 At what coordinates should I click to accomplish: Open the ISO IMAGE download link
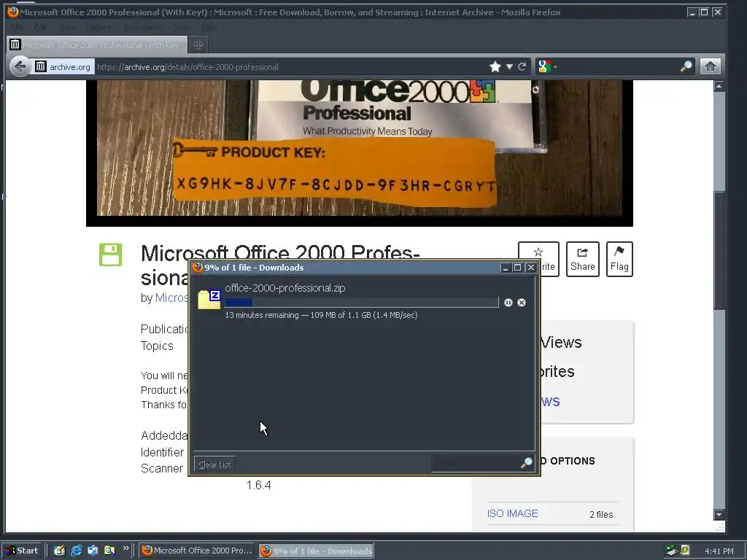pos(513,513)
